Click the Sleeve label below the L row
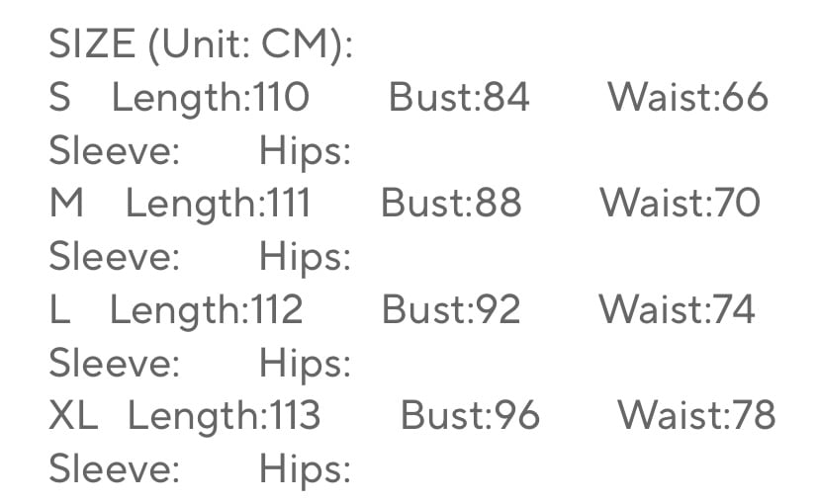The height and width of the screenshot is (504, 818). tap(115, 364)
